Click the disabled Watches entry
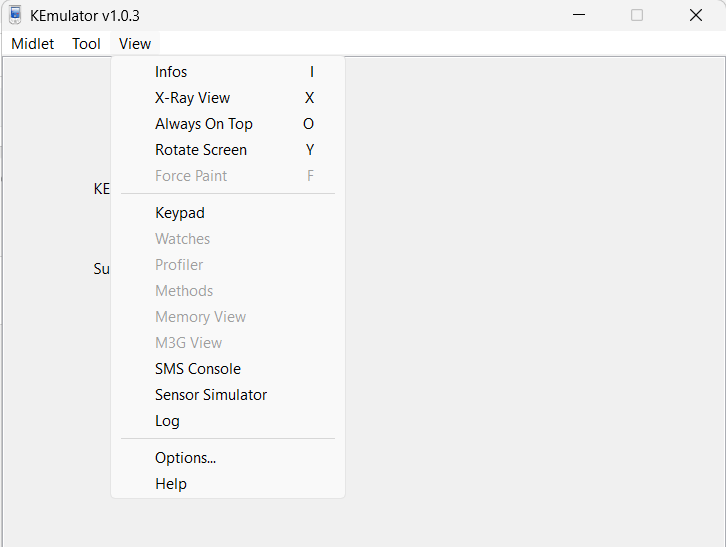The image size is (726, 547). tap(182, 239)
